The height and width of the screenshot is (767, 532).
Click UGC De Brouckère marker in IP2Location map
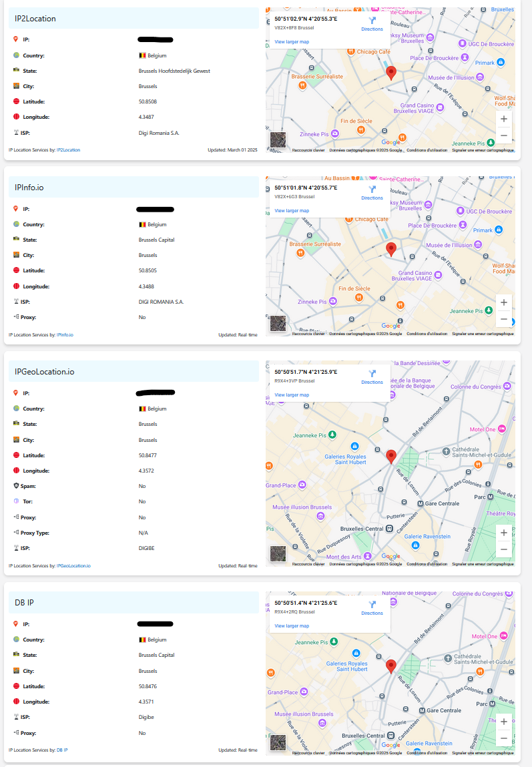462,43
